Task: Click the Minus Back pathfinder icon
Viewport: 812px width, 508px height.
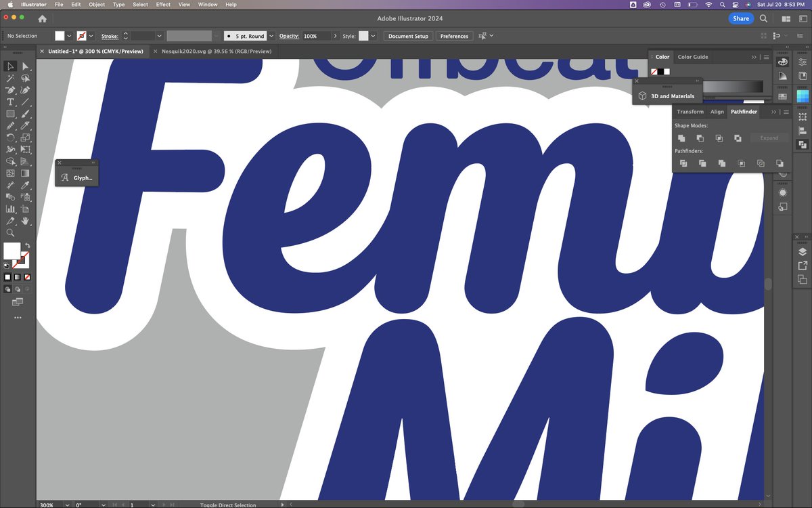Action: (780, 163)
